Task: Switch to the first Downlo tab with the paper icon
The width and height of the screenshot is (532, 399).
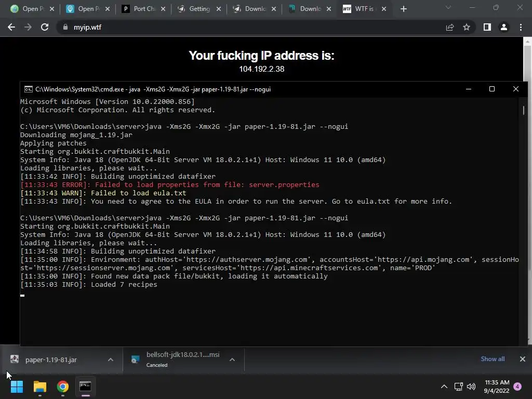Action: (250, 9)
